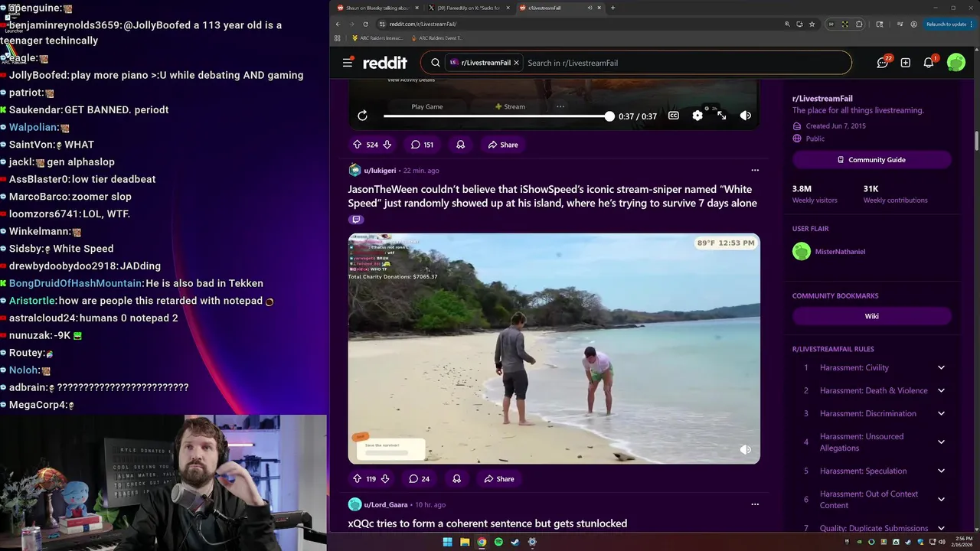The image size is (980, 551).
Task: Open the Windows Start menu
Action: pos(447,542)
